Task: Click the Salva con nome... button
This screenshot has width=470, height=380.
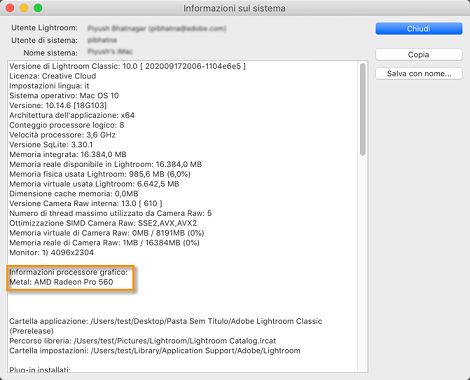Action: tap(419, 74)
